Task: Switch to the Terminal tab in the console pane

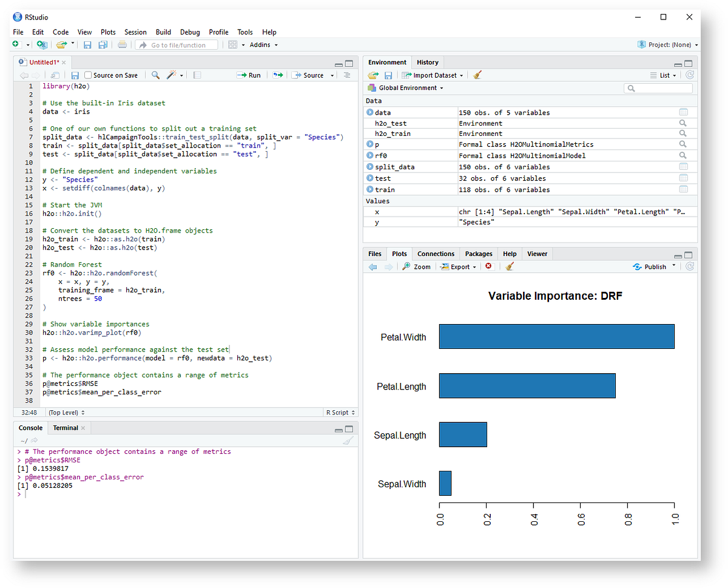Action: point(65,428)
